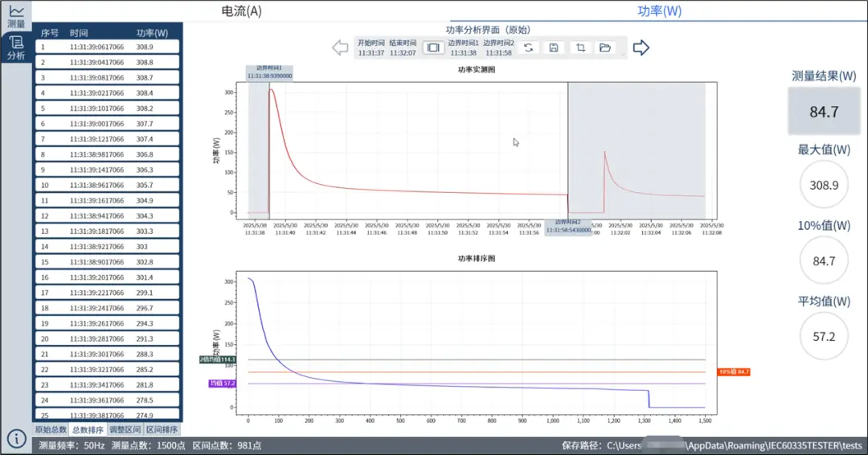Screen dimensions: 868x455
Task: Go to previous page with left arrow
Action: [340, 47]
